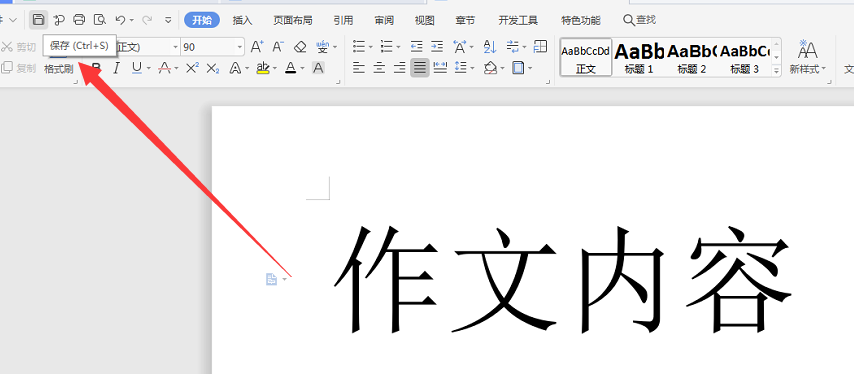Viewport: 854px width, 374px height.
Task: Apply the yellow highlight color
Action: (263, 68)
